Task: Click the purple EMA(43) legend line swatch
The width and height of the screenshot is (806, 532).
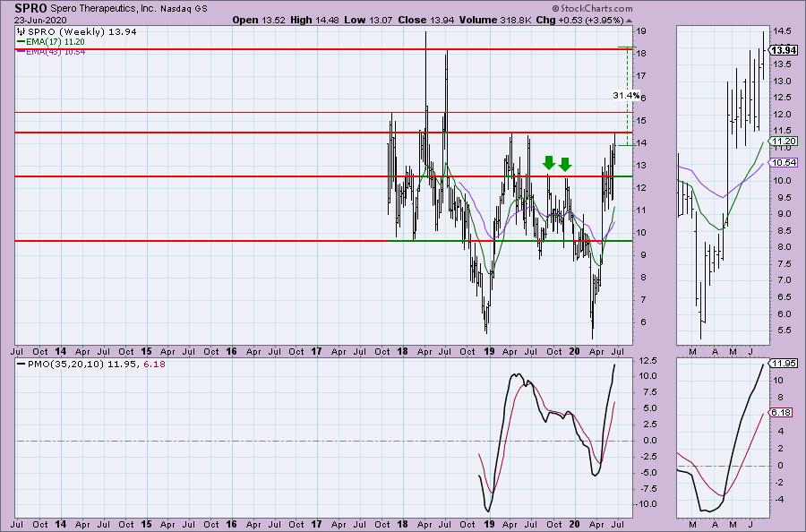Action: tap(21, 51)
